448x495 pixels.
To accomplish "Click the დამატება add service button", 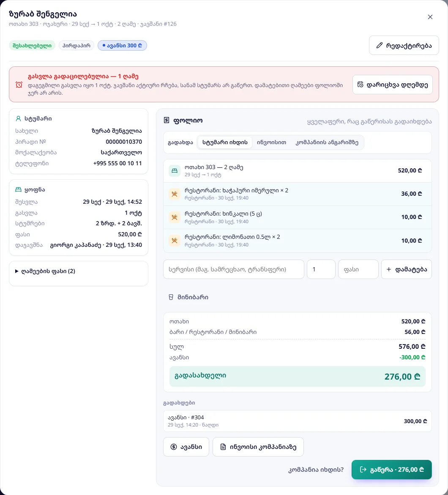I will tap(406, 269).
